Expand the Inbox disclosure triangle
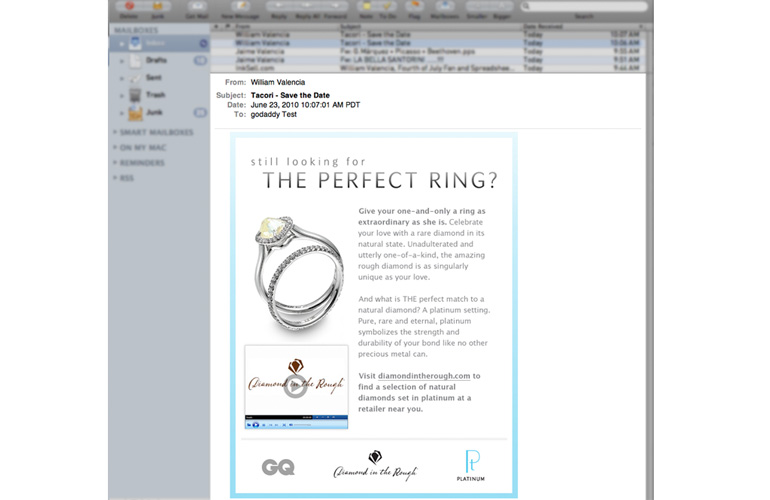This screenshot has height=500, width=770. 121,44
